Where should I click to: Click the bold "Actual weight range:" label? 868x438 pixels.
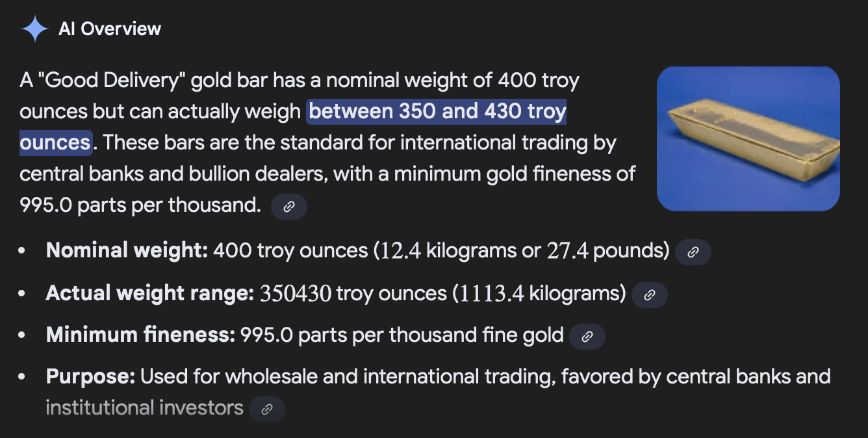coord(149,294)
